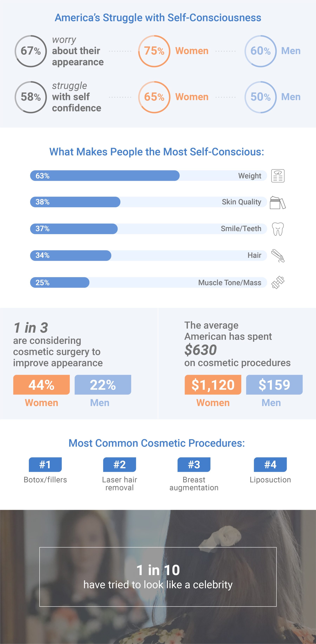Click the 63% Weight progress bar
This screenshot has width=316, height=644.
point(148,175)
